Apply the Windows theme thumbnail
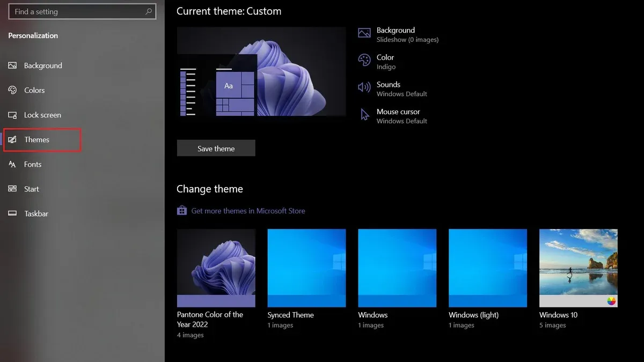The height and width of the screenshot is (362, 644). pyautogui.click(x=397, y=268)
